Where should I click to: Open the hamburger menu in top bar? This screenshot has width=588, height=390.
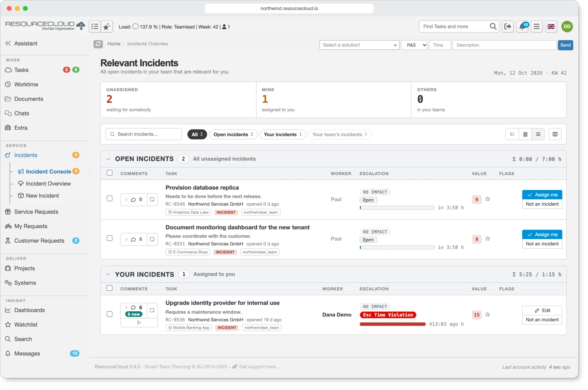[536, 26]
